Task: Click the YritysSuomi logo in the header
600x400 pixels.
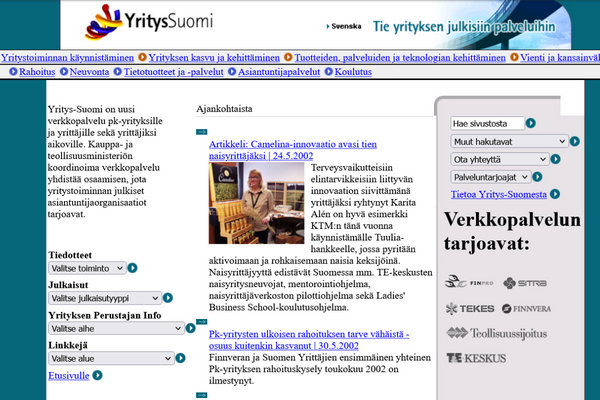Action: tap(164, 24)
